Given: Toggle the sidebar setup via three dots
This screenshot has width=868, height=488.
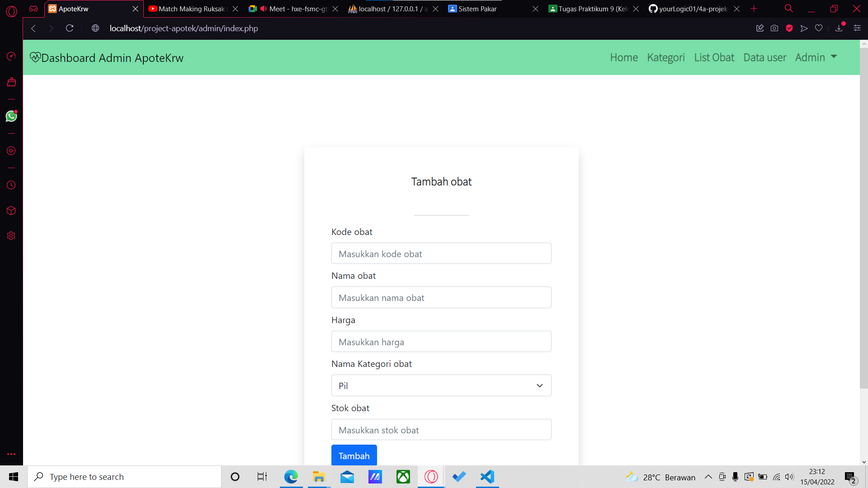Looking at the screenshot, I should (x=11, y=454).
